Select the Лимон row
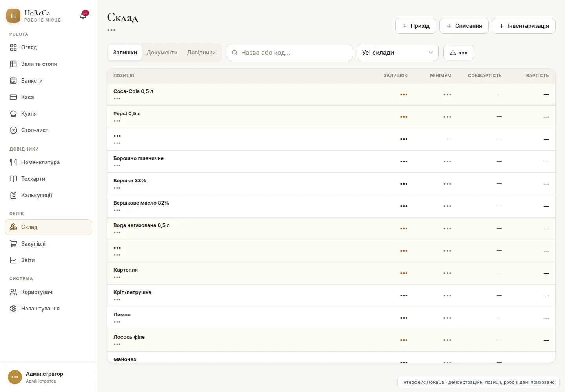 click(x=331, y=318)
